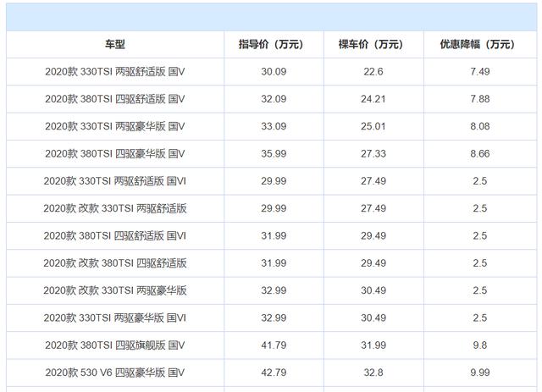
Task: Click 2.5 in 改款 330TSI 两驱豪华版 row
Action: pyautogui.click(x=480, y=290)
